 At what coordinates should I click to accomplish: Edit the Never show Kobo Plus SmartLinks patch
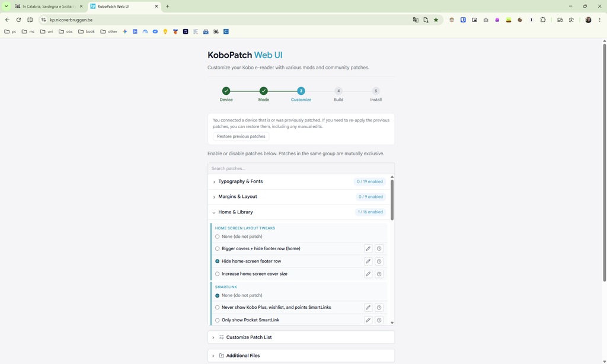(368, 308)
